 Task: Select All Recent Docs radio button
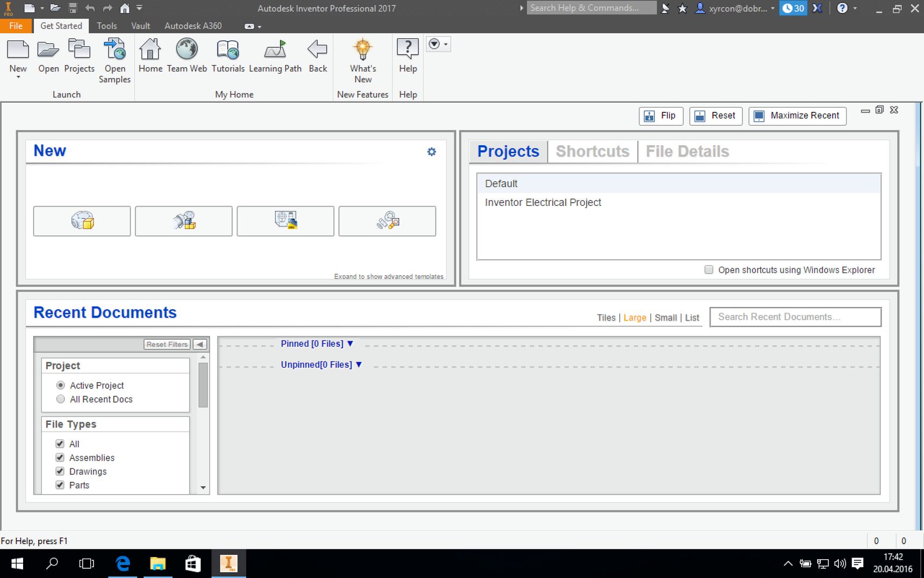[61, 399]
